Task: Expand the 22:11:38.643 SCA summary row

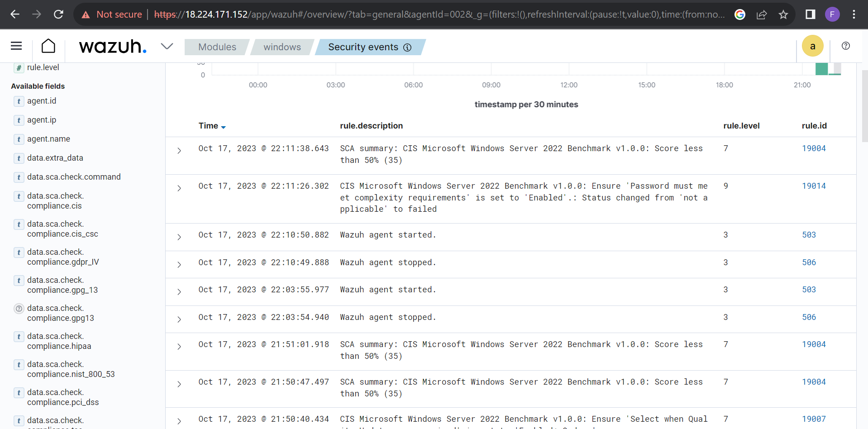Action: [x=179, y=151]
